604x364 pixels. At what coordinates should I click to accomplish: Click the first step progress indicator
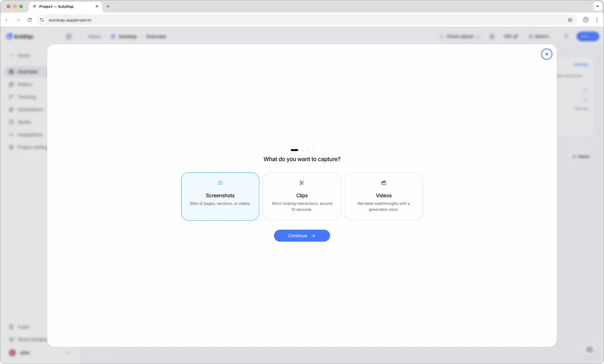(x=294, y=150)
